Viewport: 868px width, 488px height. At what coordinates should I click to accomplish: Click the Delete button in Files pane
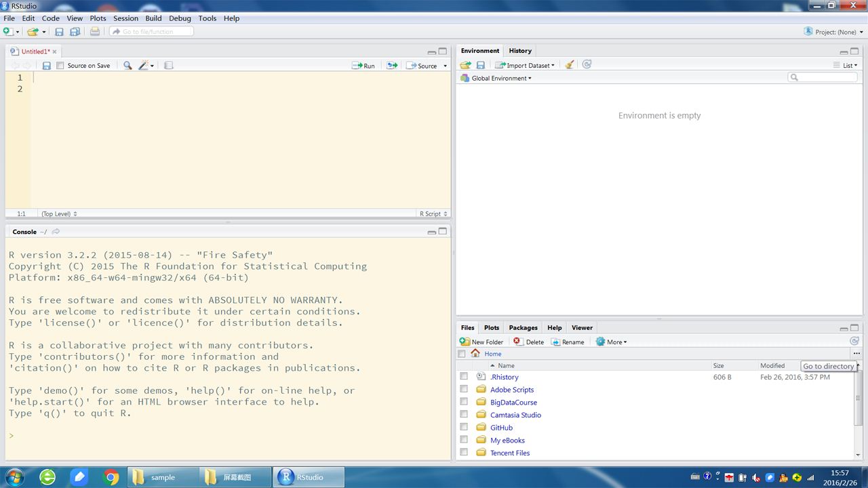tap(529, 342)
